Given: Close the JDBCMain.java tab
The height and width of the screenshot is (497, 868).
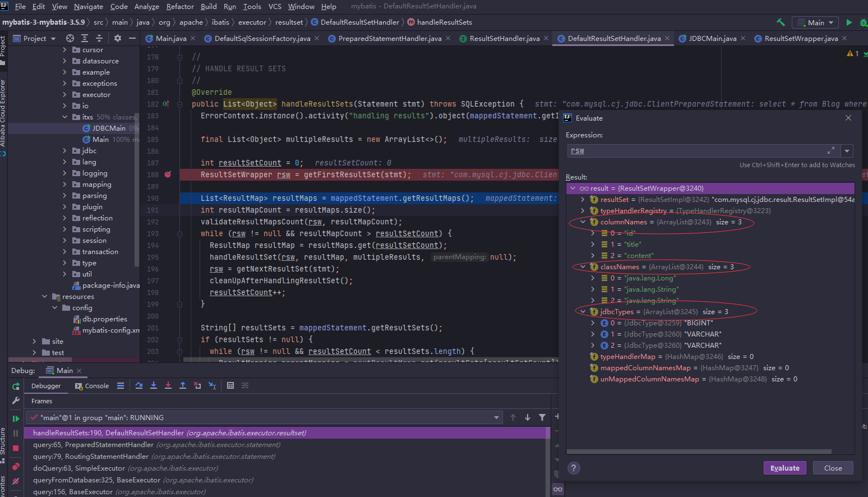Looking at the screenshot, I should pyautogui.click(x=743, y=38).
